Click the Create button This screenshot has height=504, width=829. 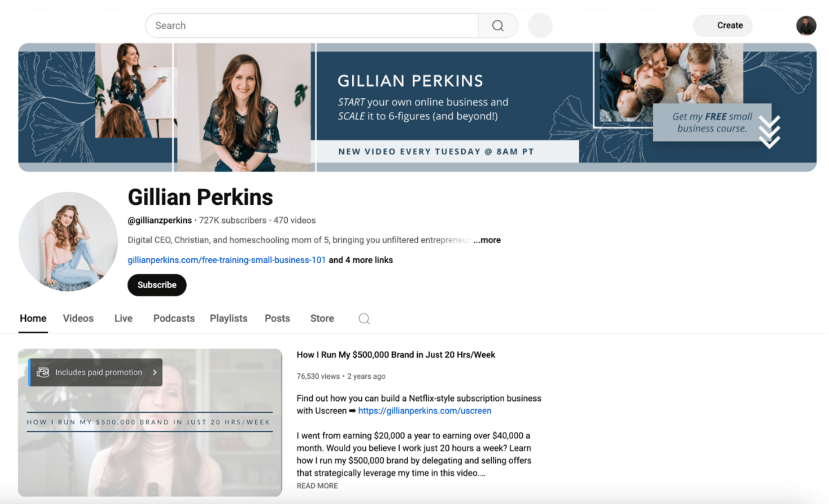click(723, 26)
